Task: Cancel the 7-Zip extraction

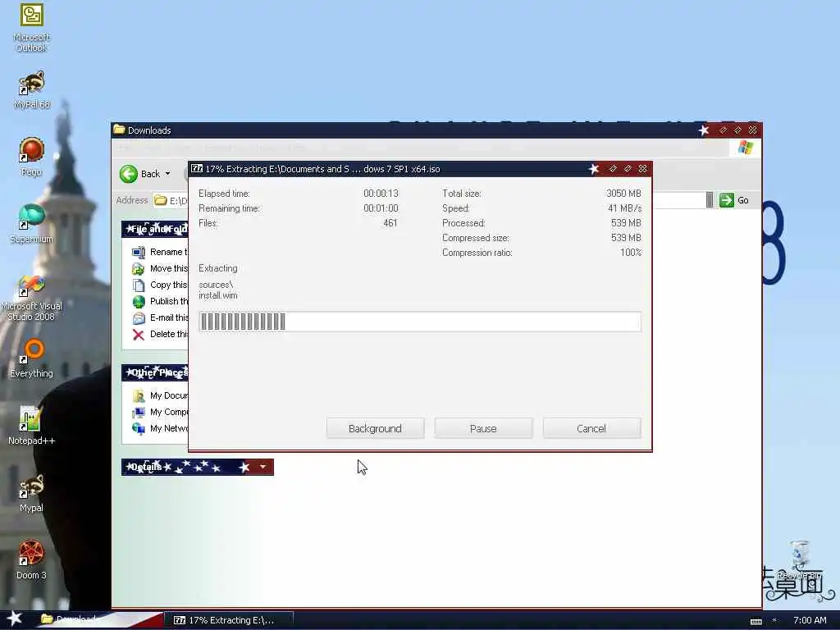Action: (591, 428)
